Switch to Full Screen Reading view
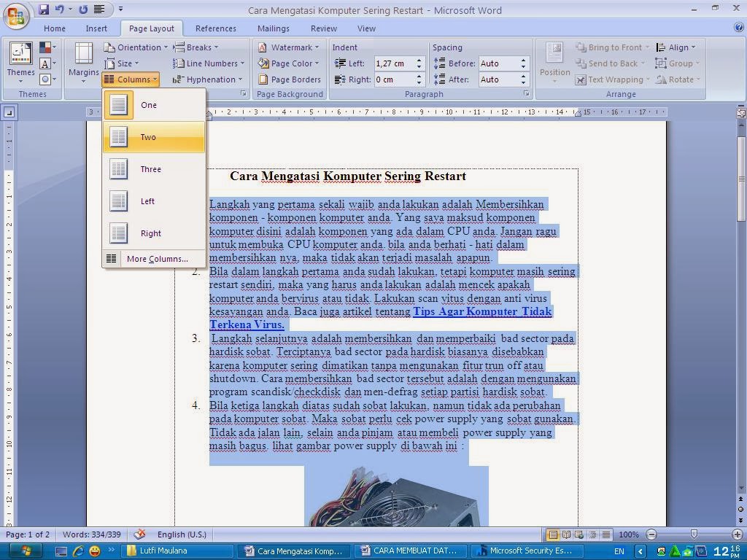The height and width of the screenshot is (560, 747). point(566,534)
